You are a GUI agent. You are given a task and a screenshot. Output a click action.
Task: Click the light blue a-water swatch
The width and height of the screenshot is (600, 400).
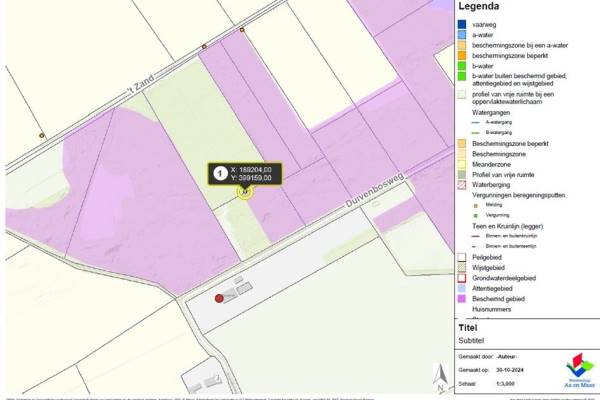point(461,35)
